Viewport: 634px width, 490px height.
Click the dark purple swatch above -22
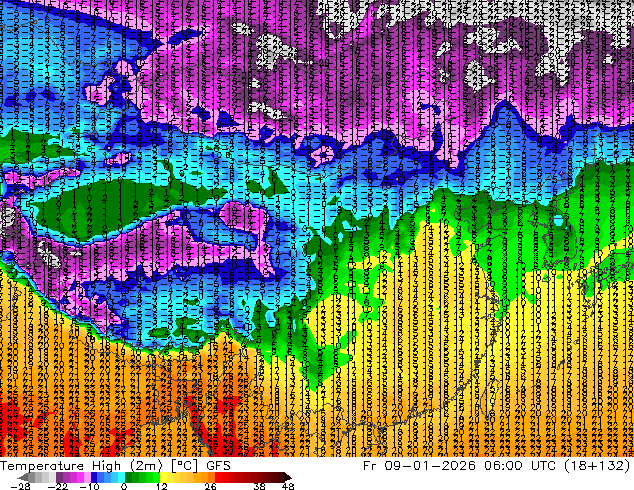pyautogui.click(x=59, y=477)
